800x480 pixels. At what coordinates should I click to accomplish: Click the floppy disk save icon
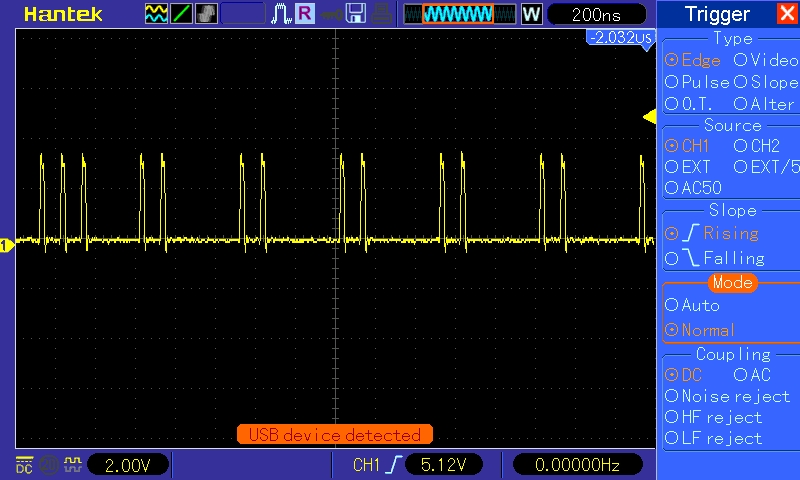[x=356, y=14]
